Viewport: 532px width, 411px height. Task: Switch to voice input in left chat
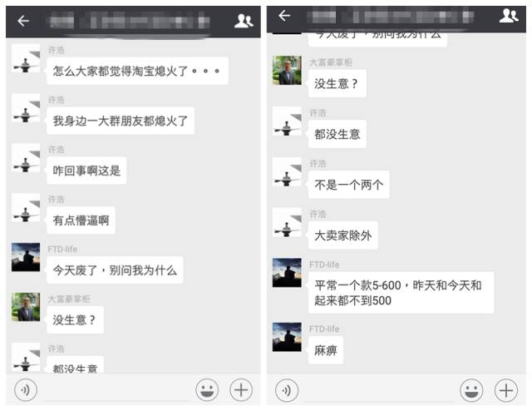click(26, 390)
